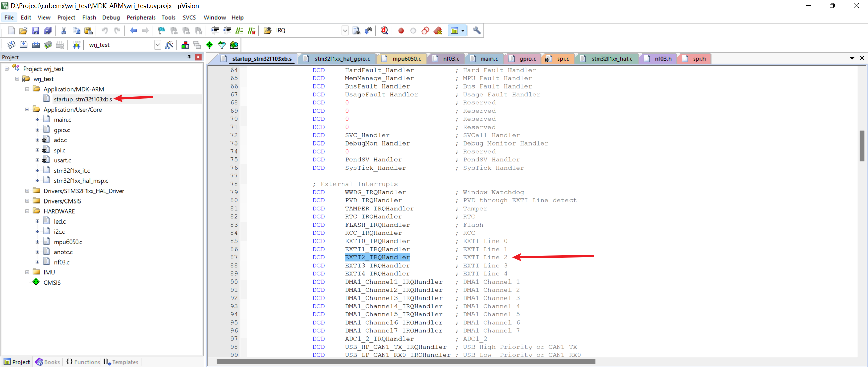
Task: Open File Extensions with the colored blocks icon
Action: [x=185, y=45]
